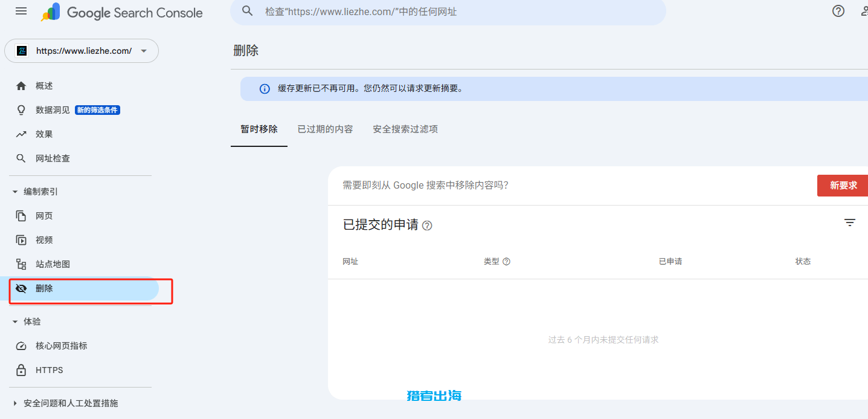The width and height of the screenshot is (868, 419).
Task: Open the help question mark at top right
Action: coord(838,11)
